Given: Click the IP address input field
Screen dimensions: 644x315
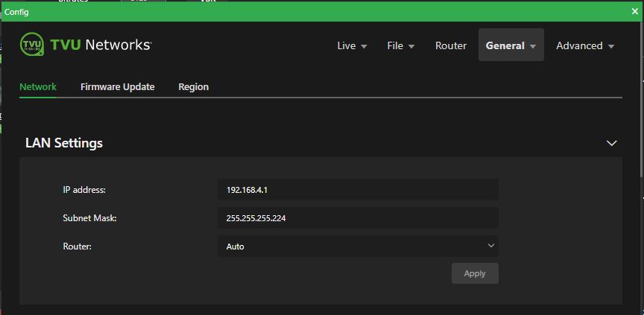Looking at the screenshot, I should click(358, 190).
